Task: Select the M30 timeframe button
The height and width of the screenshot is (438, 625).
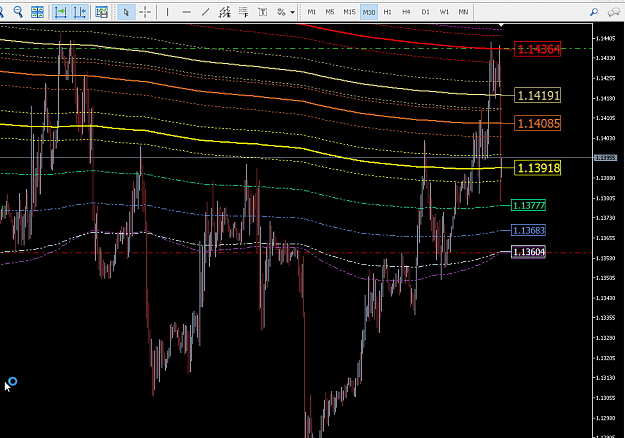Action: (x=368, y=12)
